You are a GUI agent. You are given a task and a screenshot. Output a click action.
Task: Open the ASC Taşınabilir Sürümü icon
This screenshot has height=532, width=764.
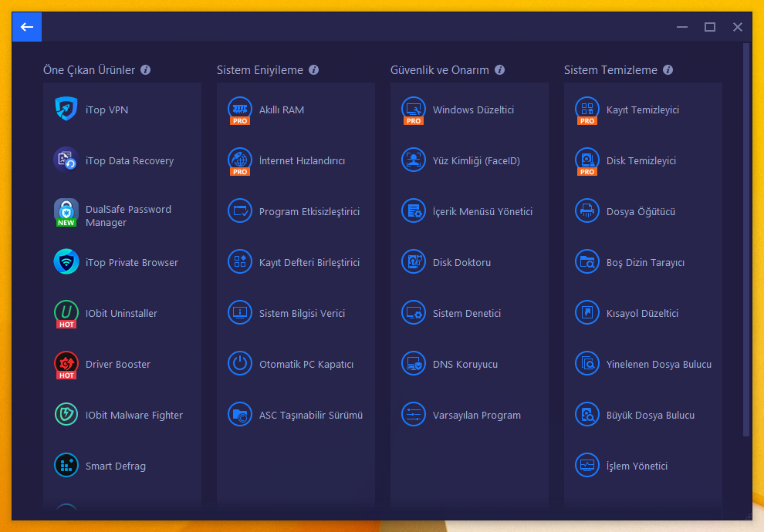[x=240, y=415]
